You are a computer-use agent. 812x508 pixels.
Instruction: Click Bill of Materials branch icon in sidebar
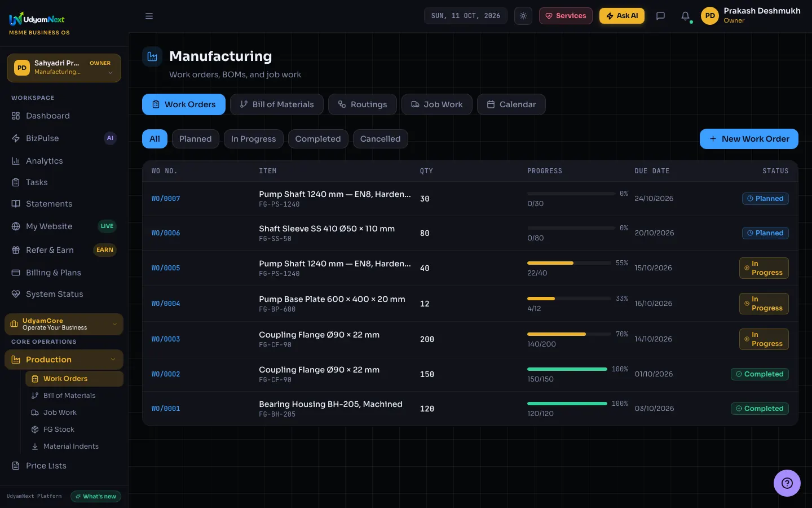(35, 396)
